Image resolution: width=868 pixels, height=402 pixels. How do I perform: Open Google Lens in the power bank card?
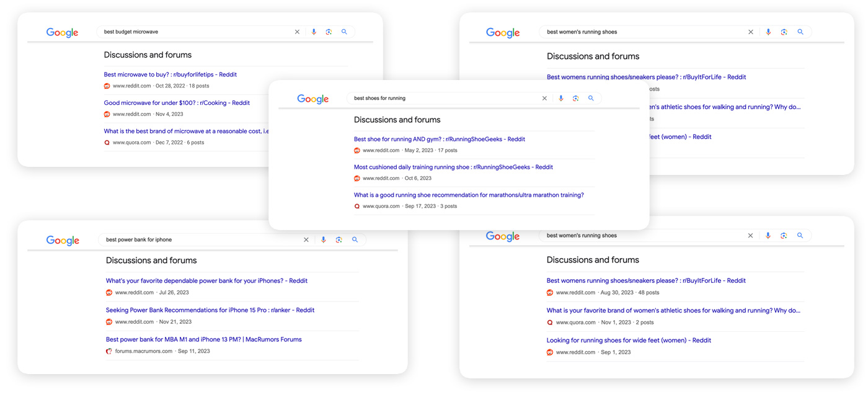339,239
